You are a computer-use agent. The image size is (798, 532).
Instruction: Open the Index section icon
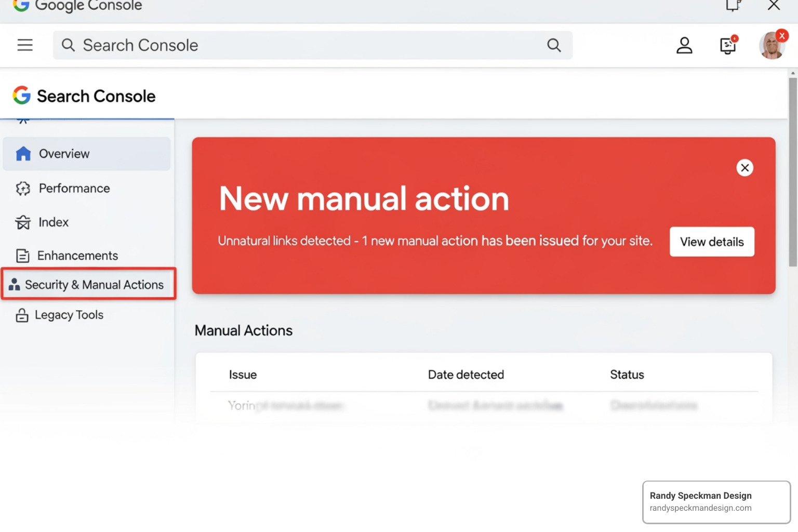23,222
